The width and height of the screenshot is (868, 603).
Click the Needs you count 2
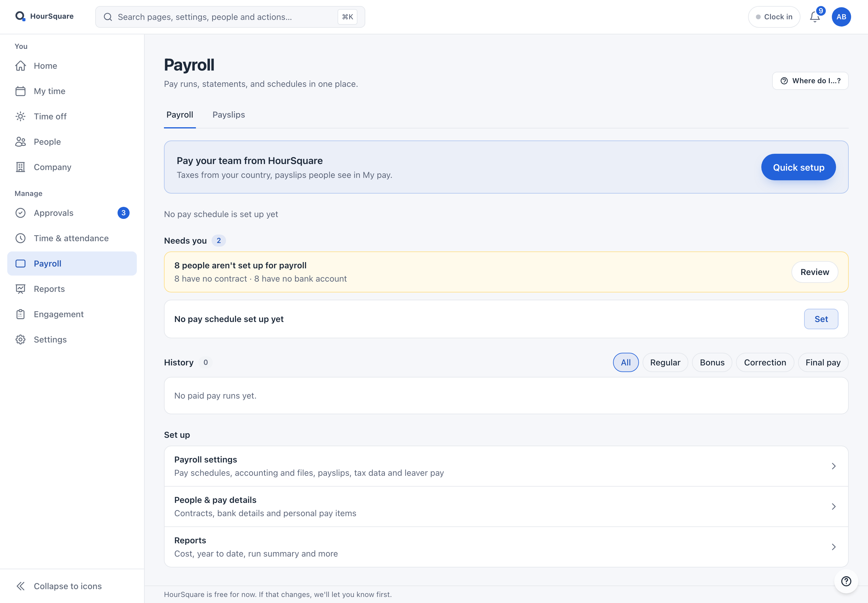coord(219,241)
